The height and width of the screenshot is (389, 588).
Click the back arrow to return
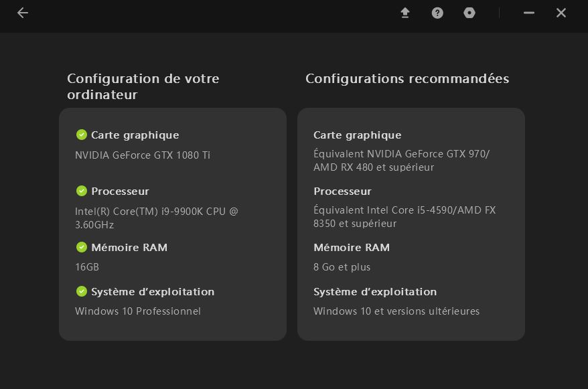pos(22,13)
